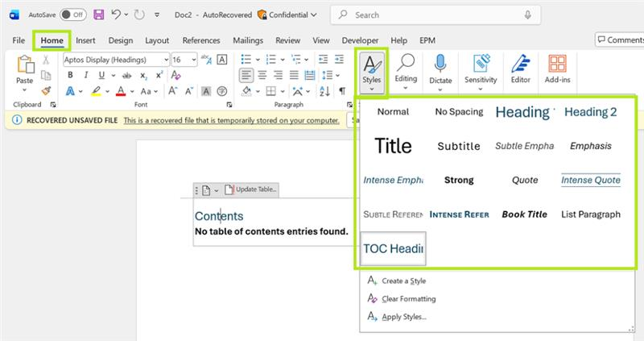Apply yellow text highlight color
Image resolution: width=644 pixels, height=341 pixels.
pyautogui.click(x=96, y=91)
